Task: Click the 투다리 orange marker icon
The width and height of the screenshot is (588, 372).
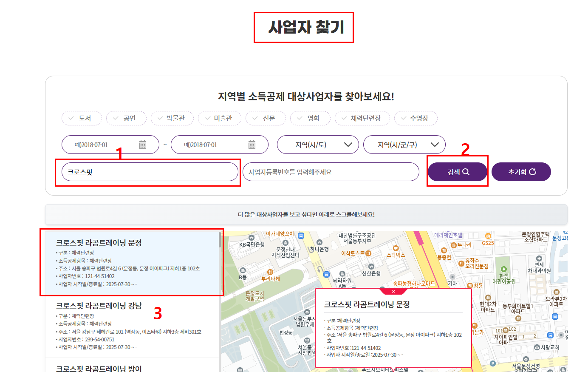Action: (x=454, y=245)
